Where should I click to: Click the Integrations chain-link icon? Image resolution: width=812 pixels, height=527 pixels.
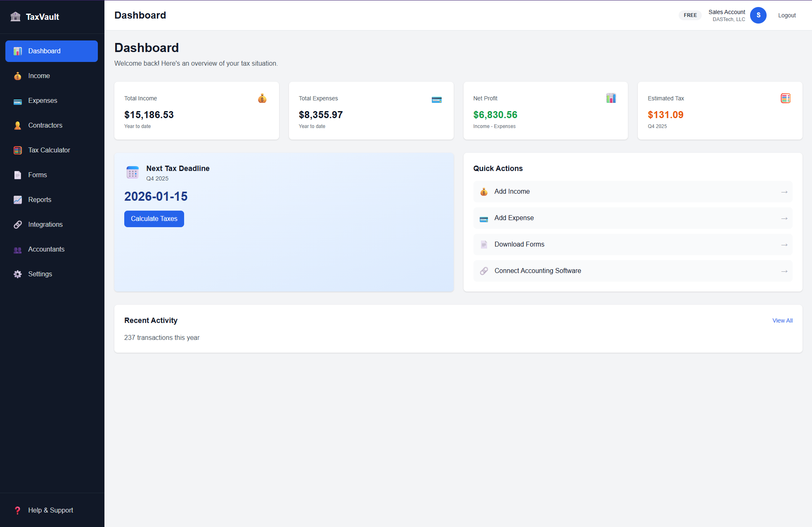click(x=18, y=224)
